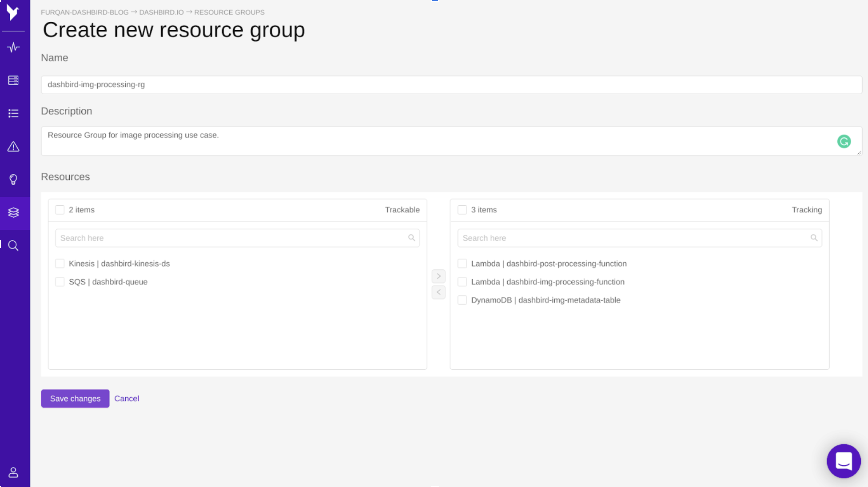The height and width of the screenshot is (487, 868).
Task: Move selected items right to Tracking
Action: click(x=438, y=276)
